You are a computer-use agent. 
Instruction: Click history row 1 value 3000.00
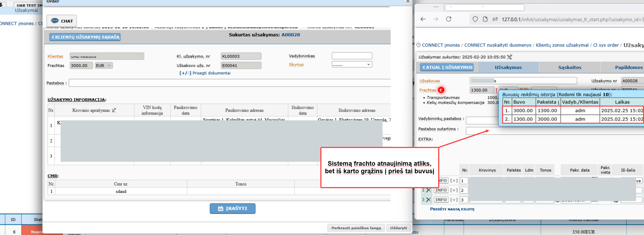point(523,110)
